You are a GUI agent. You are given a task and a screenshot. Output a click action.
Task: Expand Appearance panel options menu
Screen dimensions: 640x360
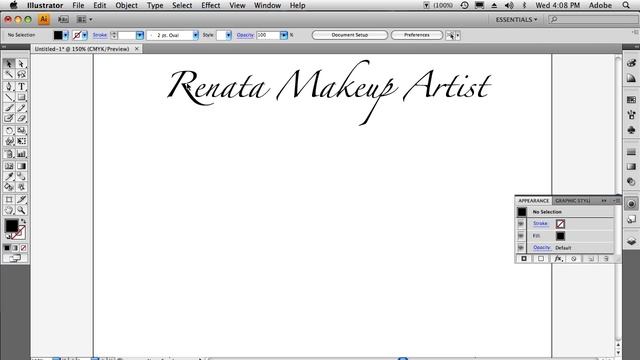[x=616, y=200]
